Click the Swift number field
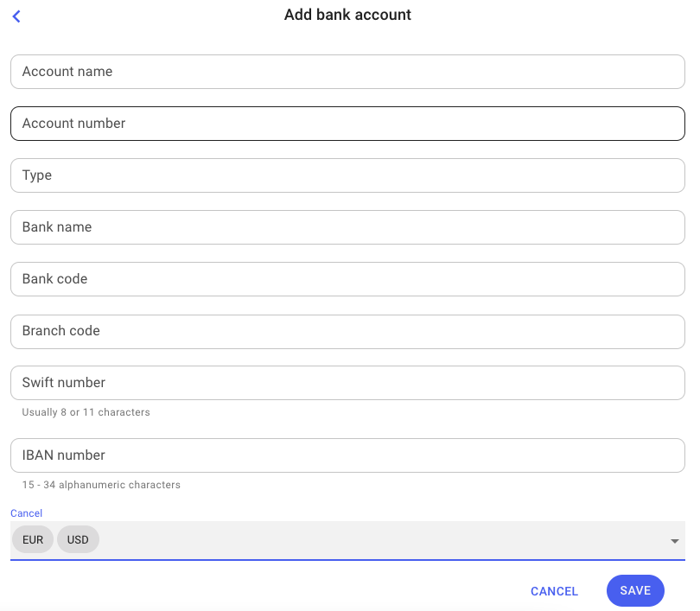Viewport: 700px width, 611px height. pos(347,383)
